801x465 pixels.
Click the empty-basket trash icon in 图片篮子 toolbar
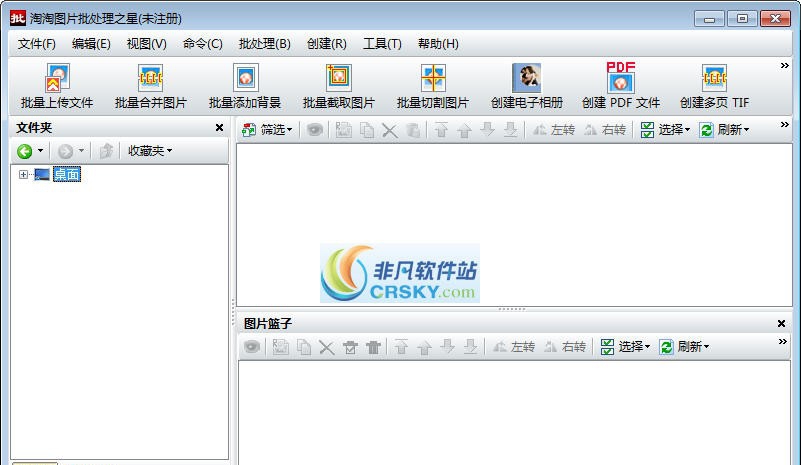(373, 347)
